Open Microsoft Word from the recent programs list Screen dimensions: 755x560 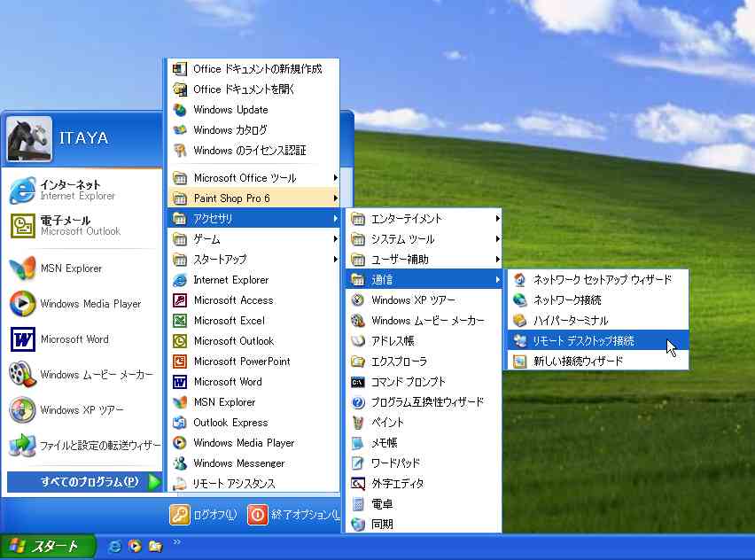click(x=82, y=339)
